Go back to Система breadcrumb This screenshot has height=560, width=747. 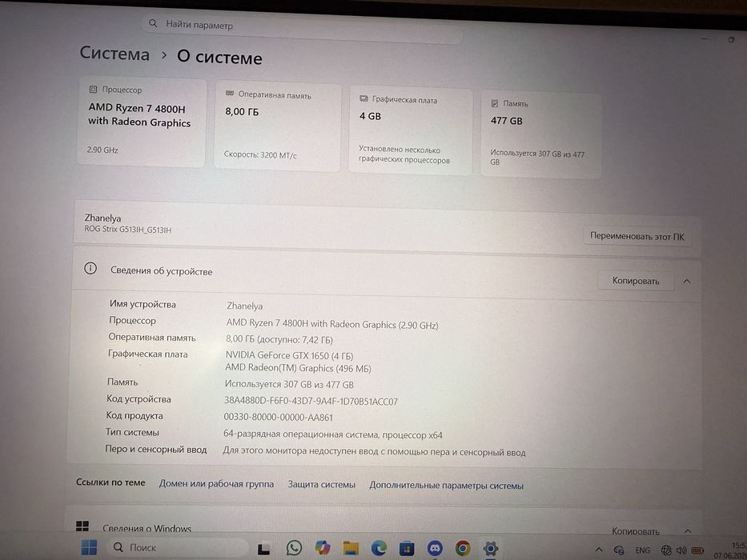pos(114,54)
